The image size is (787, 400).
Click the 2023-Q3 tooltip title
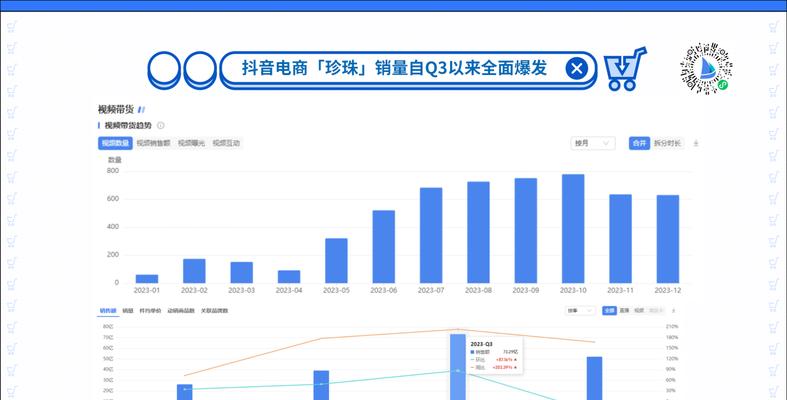tap(481, 344)
